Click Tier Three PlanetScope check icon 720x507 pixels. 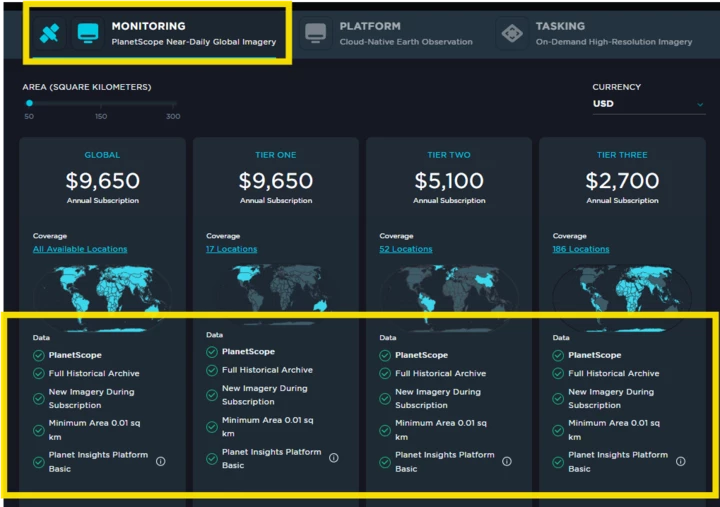(558, 355)
